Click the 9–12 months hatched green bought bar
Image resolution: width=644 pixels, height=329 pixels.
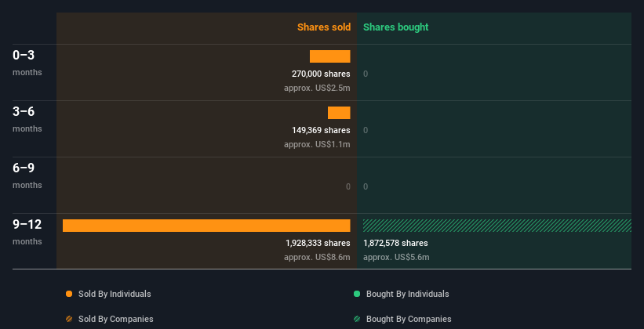pos(497,226)
